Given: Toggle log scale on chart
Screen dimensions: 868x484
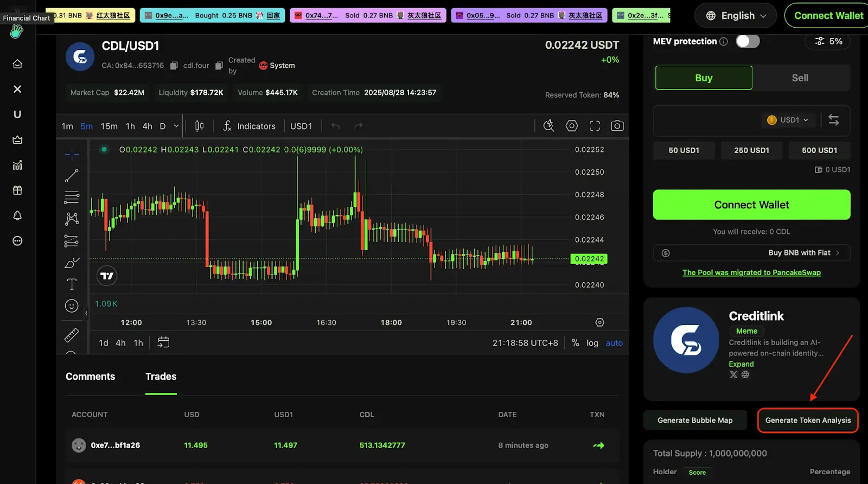Looking at the screenshot, I should pos(592,343).
